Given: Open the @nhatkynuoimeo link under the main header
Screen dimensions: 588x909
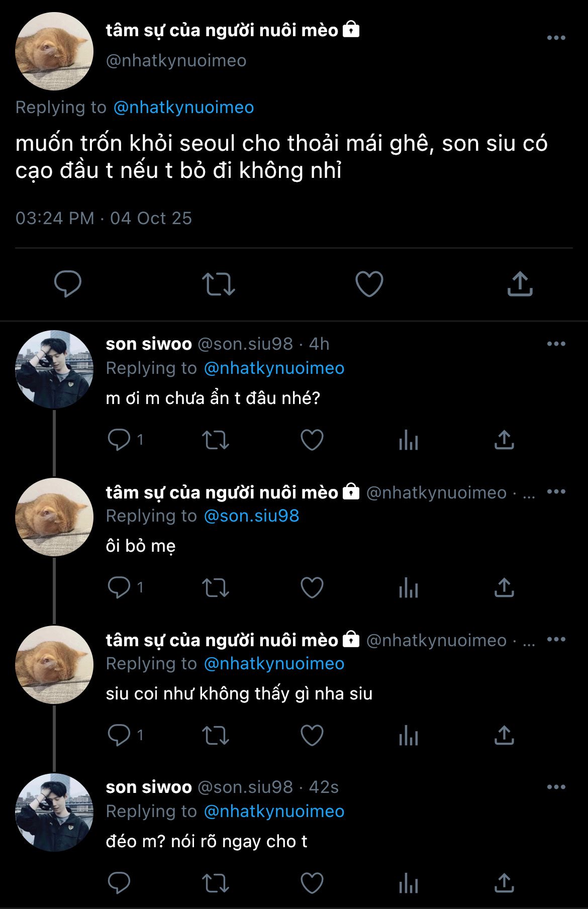Looking at the screenshot, I should point(183,108).
